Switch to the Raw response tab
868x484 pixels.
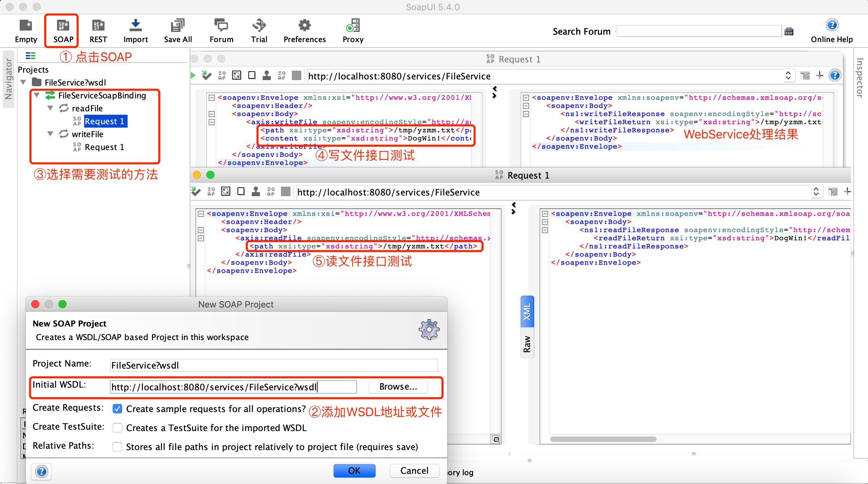pos(527,343)
